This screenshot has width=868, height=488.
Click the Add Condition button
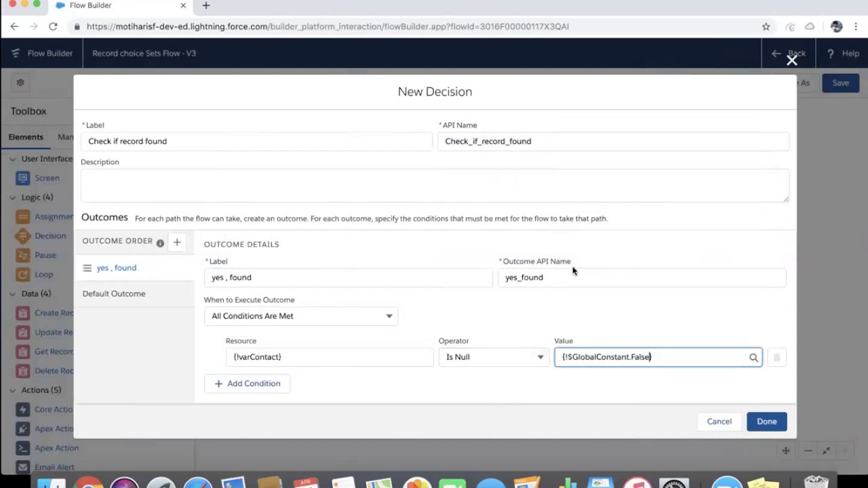[248, 384]
